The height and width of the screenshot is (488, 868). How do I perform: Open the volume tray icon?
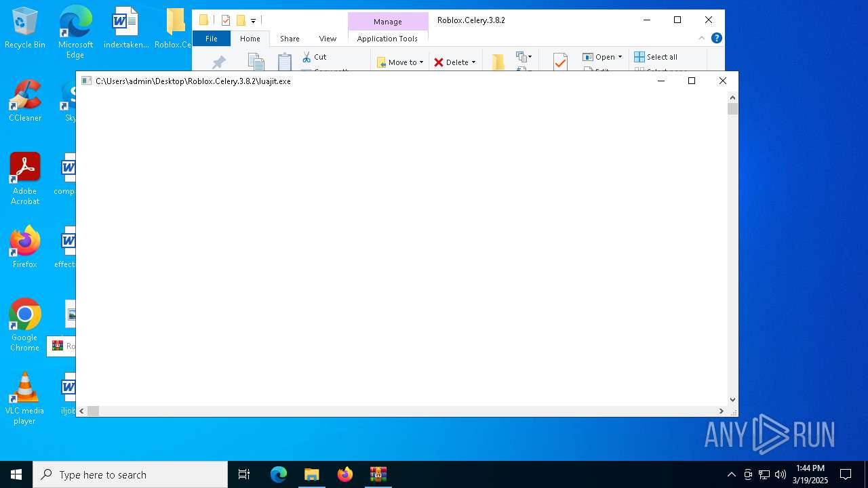click(x=781, y=474)
